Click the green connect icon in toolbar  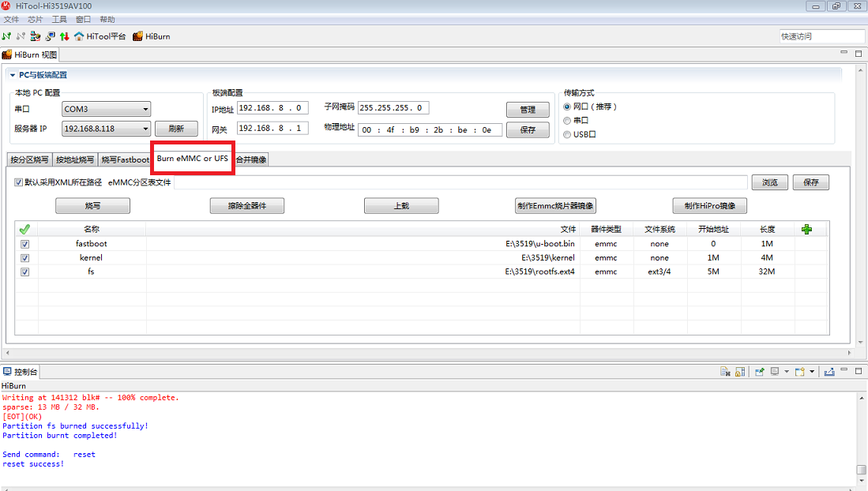click(7, 36)
